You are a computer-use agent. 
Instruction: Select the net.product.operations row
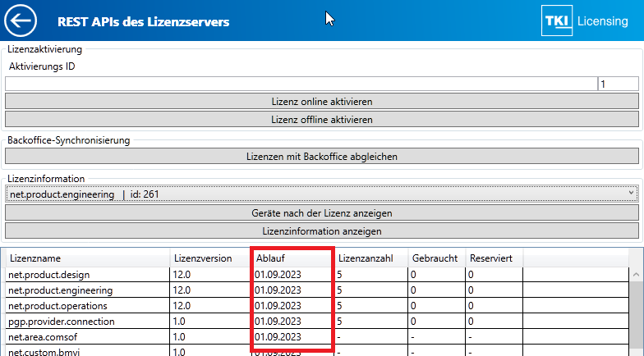click(317, 305)
